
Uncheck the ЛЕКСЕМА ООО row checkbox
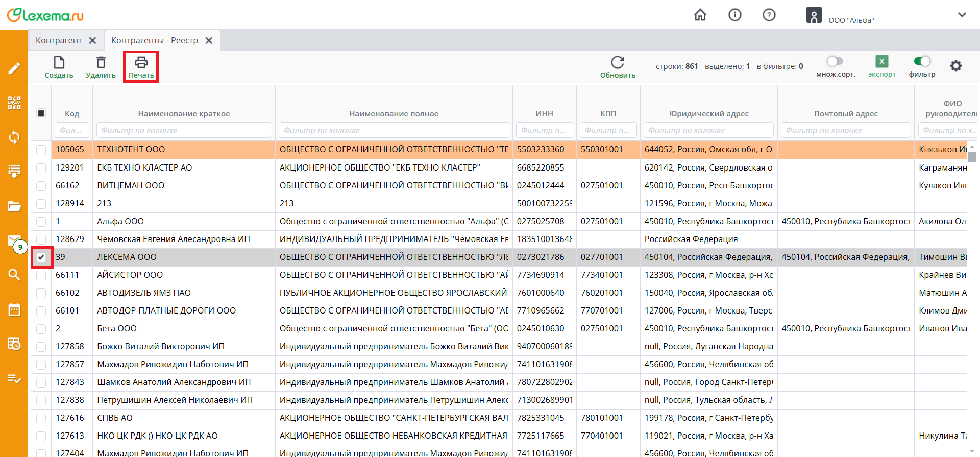click(41, 257)
